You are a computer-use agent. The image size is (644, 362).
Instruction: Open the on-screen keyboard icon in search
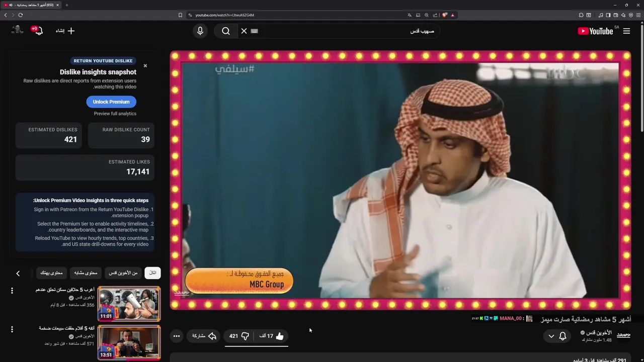point(254,31)
